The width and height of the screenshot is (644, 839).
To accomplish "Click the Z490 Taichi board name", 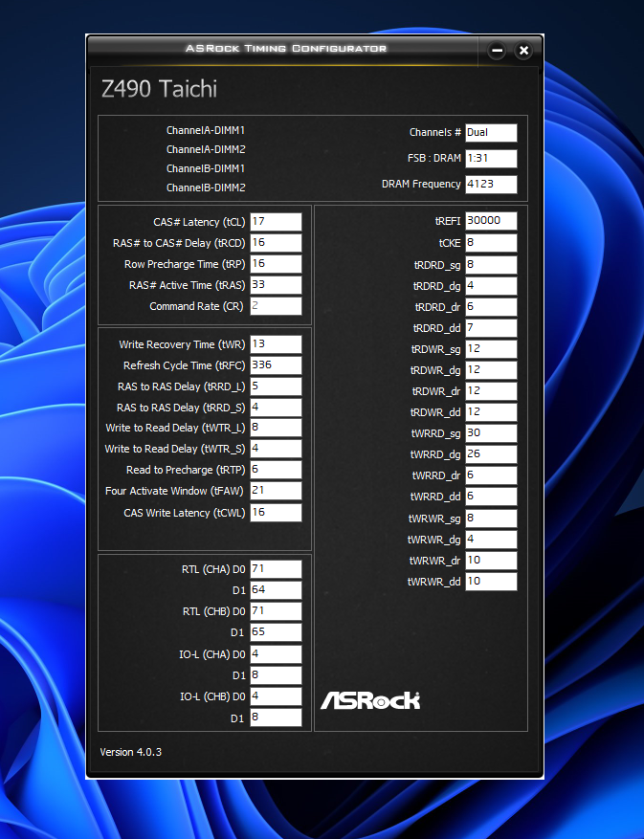I will pos(159,89).
